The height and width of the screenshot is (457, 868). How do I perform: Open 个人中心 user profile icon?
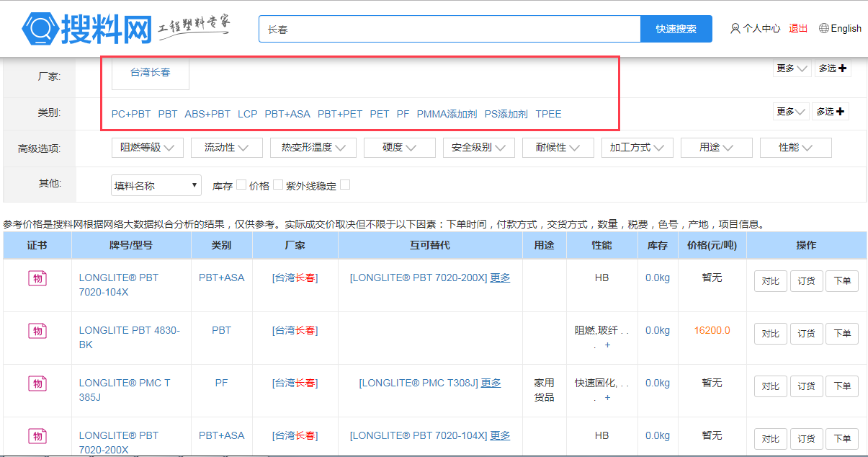(735, 29)
